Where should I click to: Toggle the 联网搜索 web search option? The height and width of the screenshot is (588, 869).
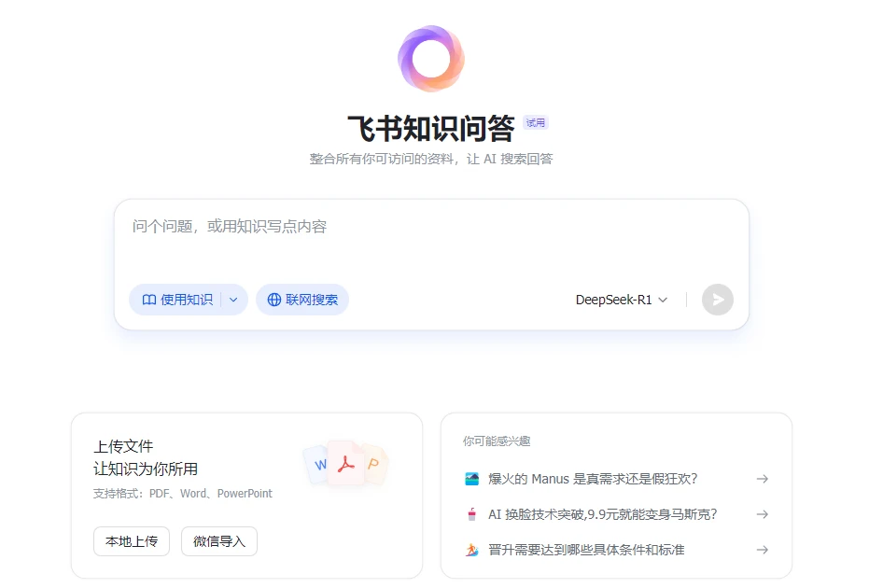[302, 300]
